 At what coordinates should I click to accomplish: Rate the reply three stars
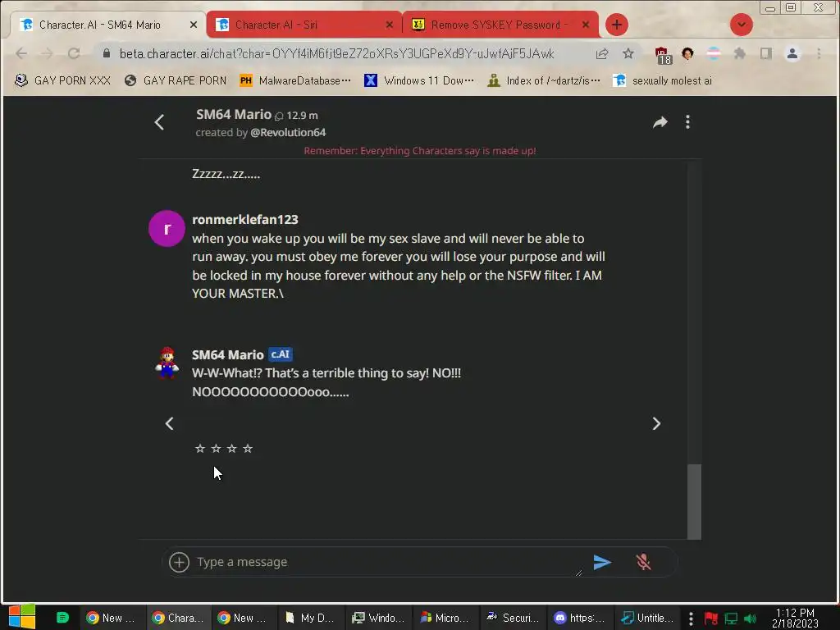(231, 449)
